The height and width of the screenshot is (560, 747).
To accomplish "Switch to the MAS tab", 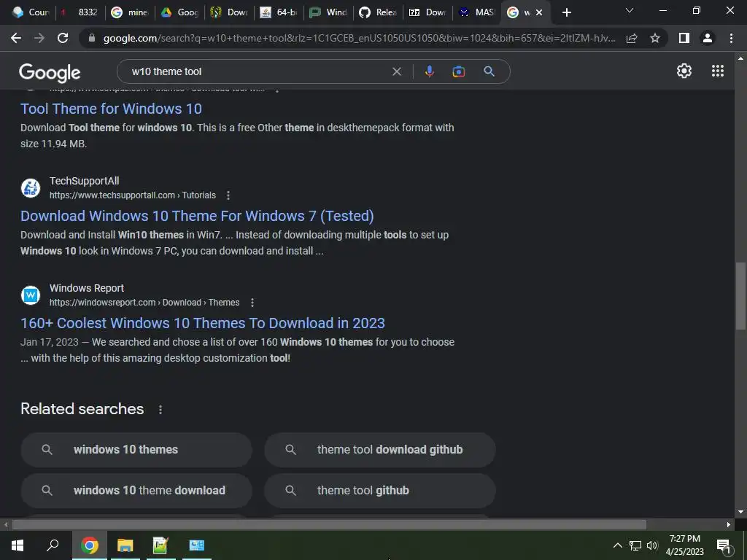I will 478,12.
